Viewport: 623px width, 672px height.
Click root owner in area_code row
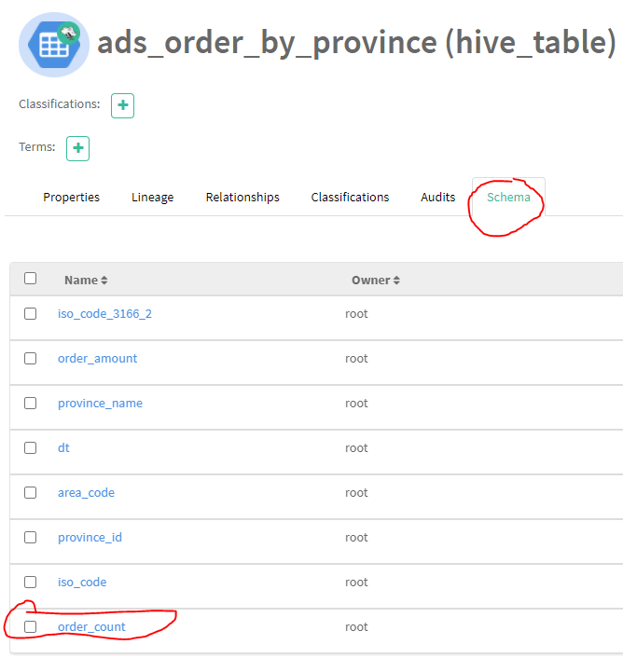(x=356, y=493)
